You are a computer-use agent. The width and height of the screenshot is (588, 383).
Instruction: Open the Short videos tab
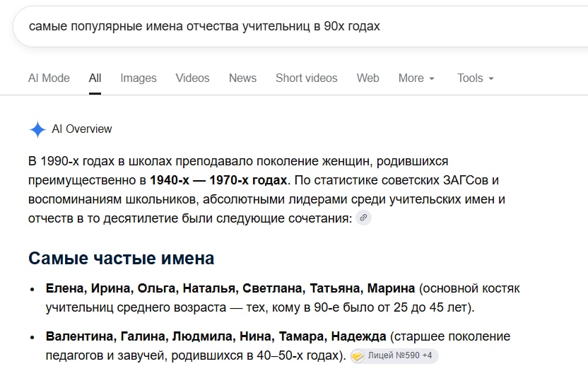[x=307, y=78]
